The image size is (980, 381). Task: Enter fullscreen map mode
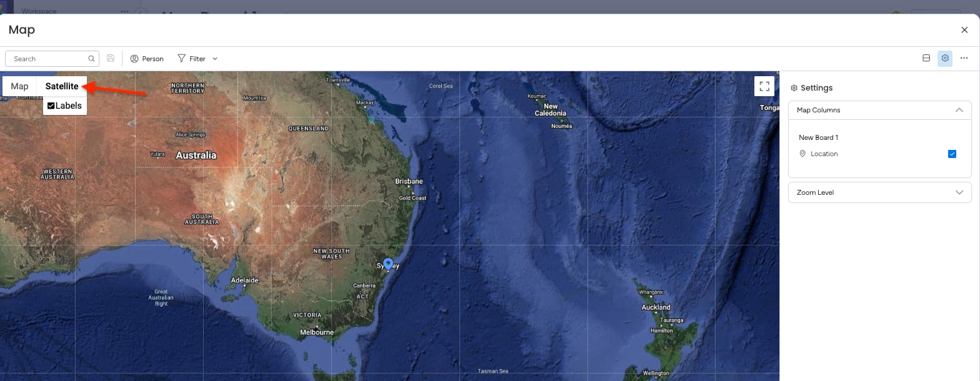[764, 86]
